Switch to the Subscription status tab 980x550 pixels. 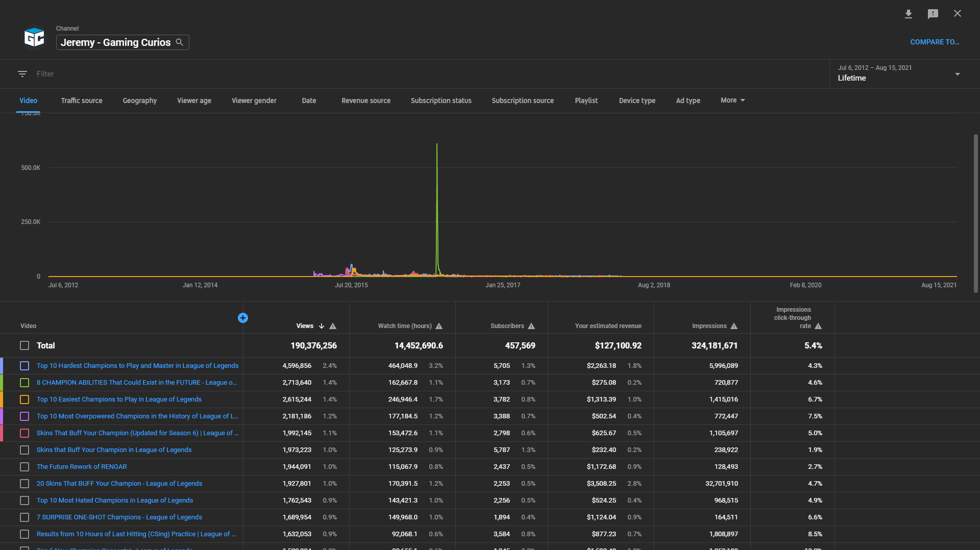[x=441, y=101]
